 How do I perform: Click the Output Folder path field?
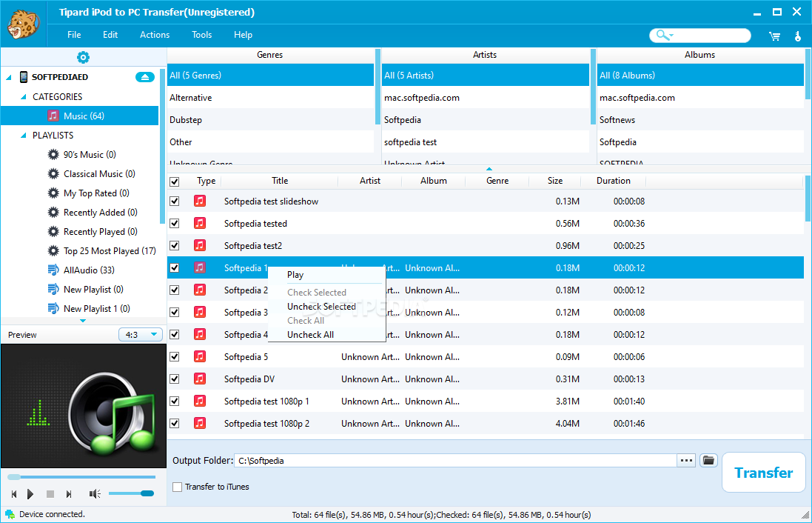tap(455, 460)
